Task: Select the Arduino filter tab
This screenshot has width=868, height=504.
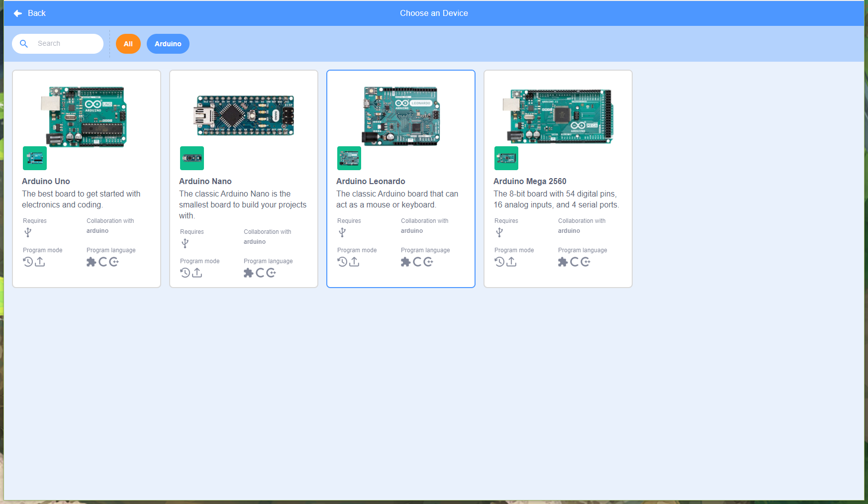Action: pos(168,44)
